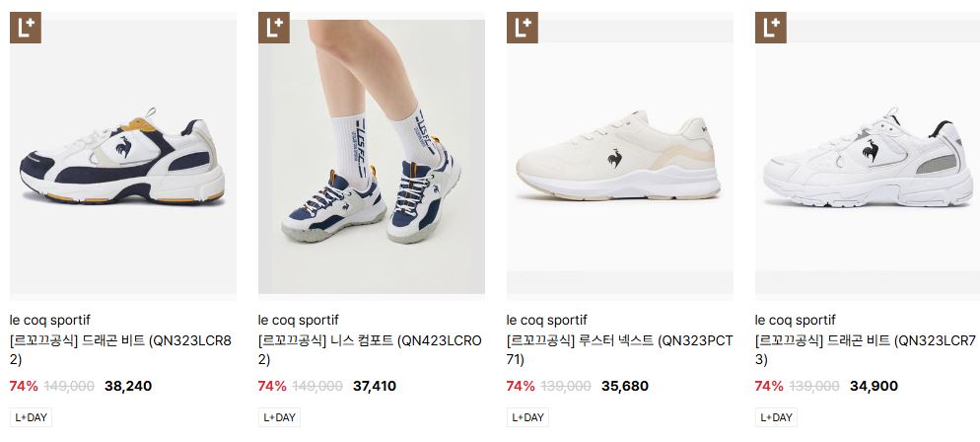The height and width of the screenshot is (442, 980).
Task: Open the 니스 컴포트 (QN423LCRO2) product title
Action: click(370, 350)
